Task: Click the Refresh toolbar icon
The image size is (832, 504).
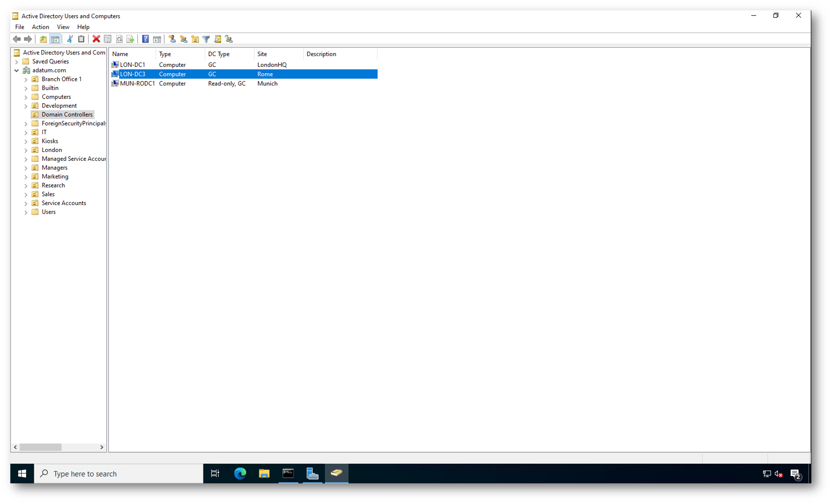Action: pyautogui.click(x=119, y=39)
